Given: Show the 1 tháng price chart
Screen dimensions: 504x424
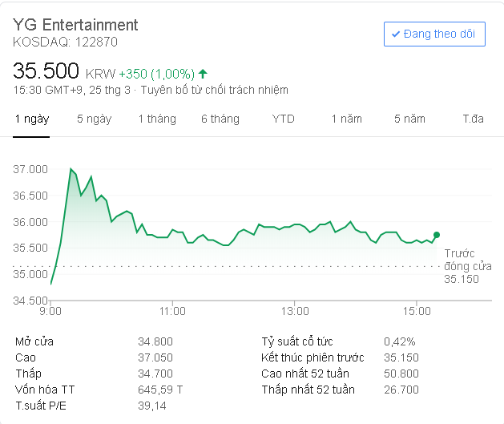Looking at the screenshot, I should (x=156, y=119).
